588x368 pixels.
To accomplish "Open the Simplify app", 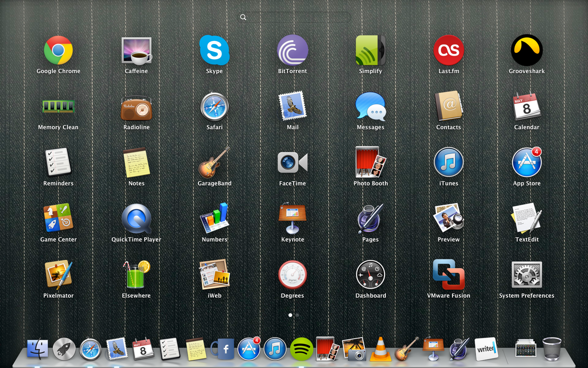I will (x=371, y=50).
